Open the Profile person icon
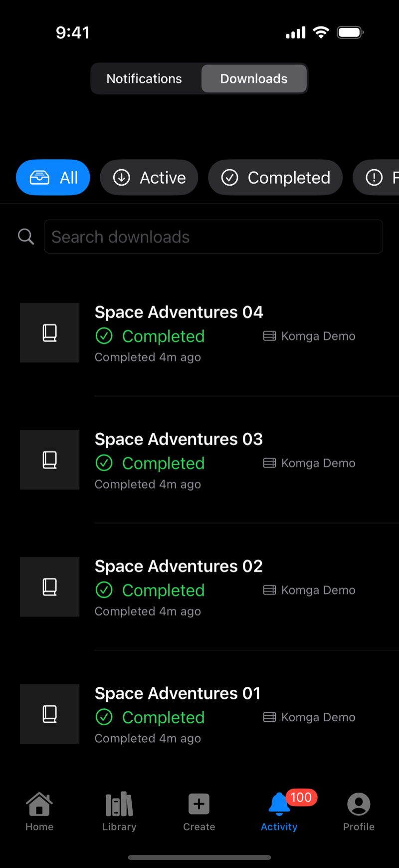 click(x=359, y=804)
